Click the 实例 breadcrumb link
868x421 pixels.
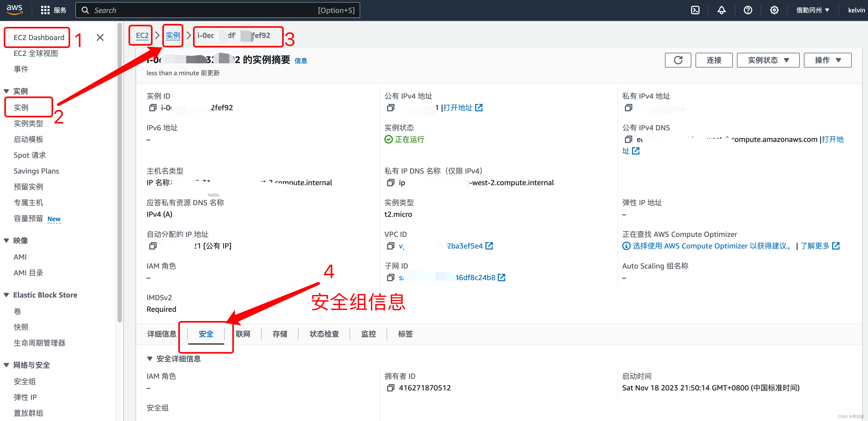(173, 35)
